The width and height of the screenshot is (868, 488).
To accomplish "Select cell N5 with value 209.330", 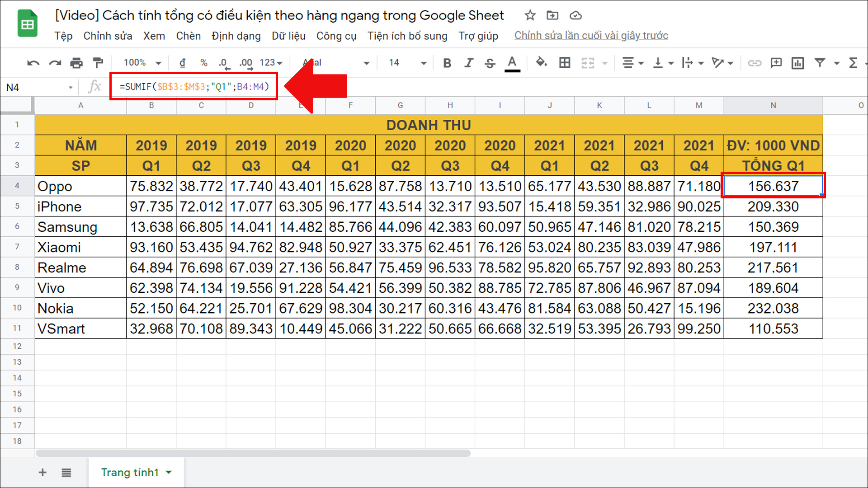I will pos(773,206).
